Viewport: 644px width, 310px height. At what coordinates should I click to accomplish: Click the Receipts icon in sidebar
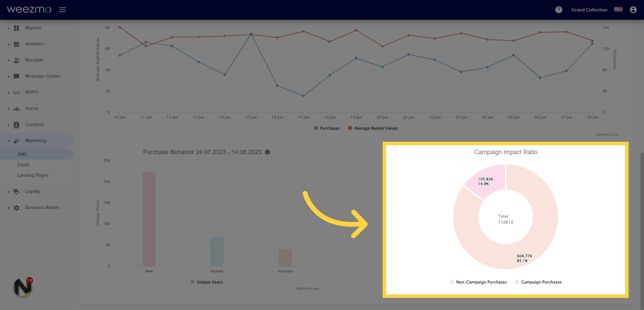[16, 60]
